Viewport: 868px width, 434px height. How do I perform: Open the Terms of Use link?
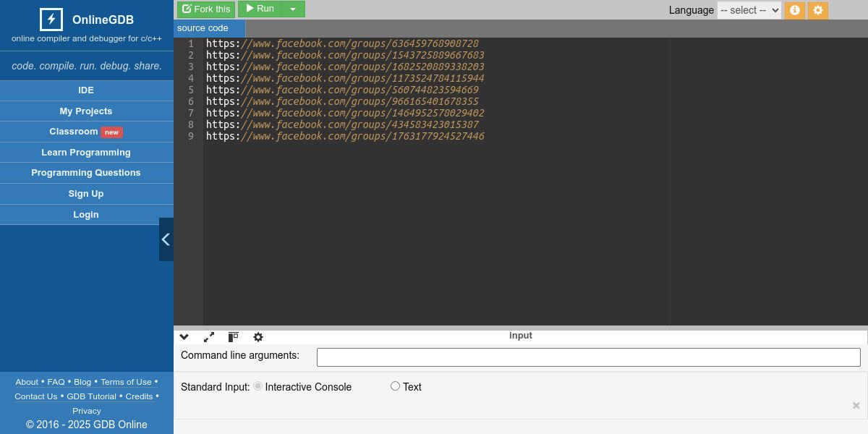126,382
